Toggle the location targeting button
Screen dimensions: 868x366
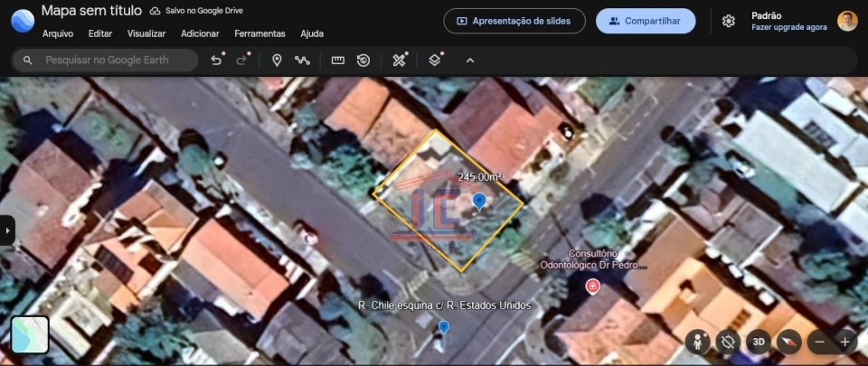[x=728, y=342]
